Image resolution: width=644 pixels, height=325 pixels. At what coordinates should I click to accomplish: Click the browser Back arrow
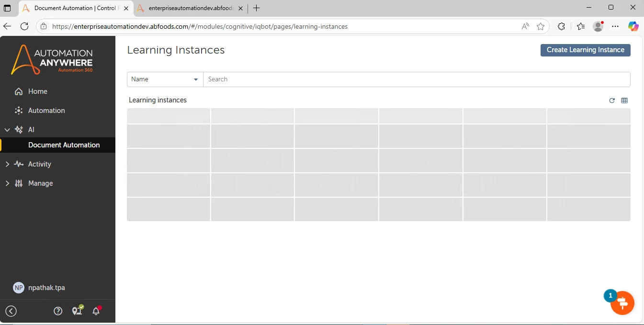point(7,26)
